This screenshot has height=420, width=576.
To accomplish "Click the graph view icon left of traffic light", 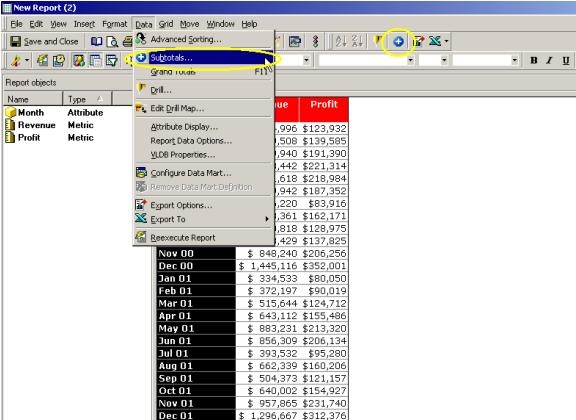I will click(295, 41).
